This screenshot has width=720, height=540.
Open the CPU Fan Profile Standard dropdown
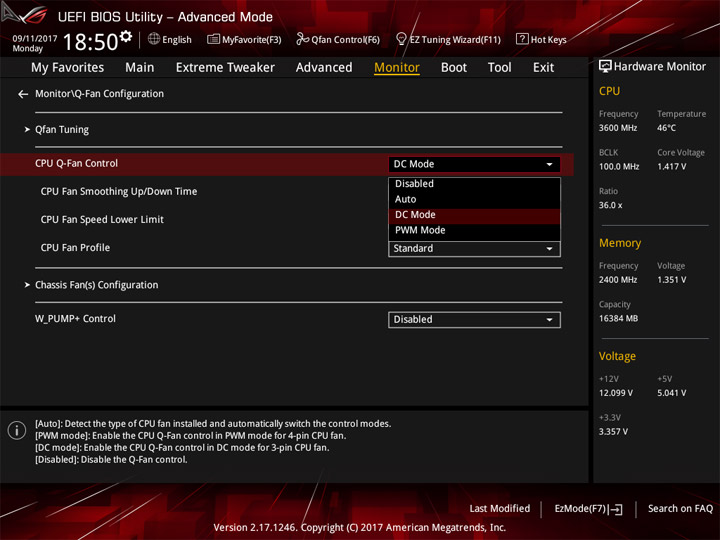[x=474, y=248]
